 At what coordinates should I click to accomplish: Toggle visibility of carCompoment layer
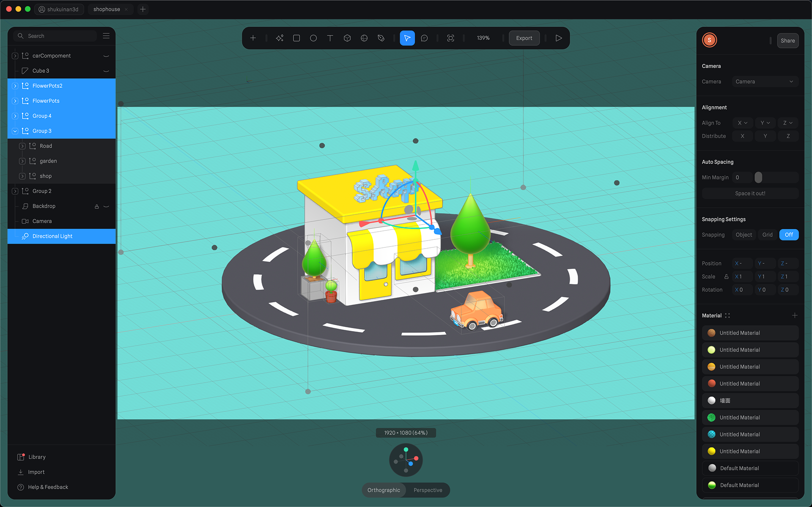[106, 56]
